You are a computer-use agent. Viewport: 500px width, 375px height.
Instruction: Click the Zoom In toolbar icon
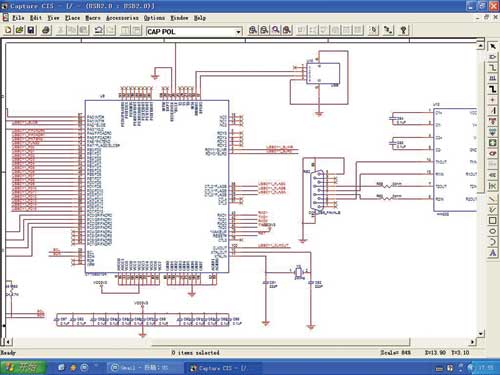click(253, 30)
